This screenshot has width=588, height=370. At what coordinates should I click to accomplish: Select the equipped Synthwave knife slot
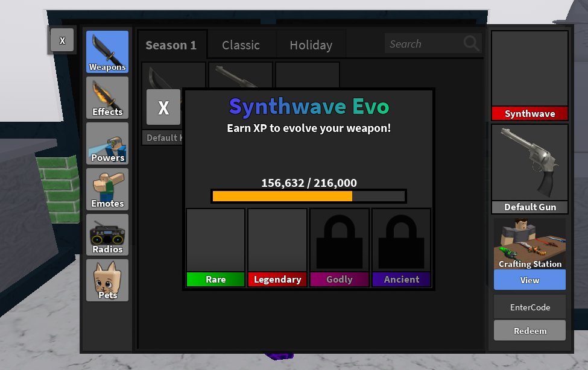click(x=530, y=76)
